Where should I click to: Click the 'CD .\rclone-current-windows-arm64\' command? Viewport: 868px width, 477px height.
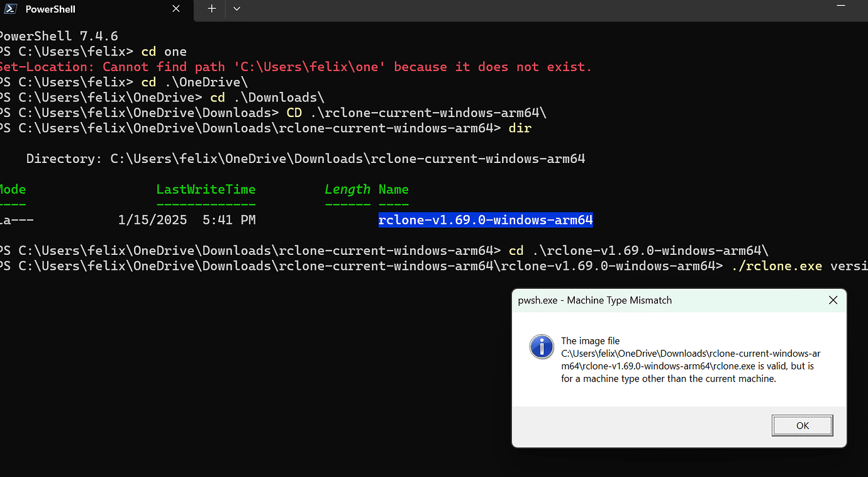click(x=416, y=113)
